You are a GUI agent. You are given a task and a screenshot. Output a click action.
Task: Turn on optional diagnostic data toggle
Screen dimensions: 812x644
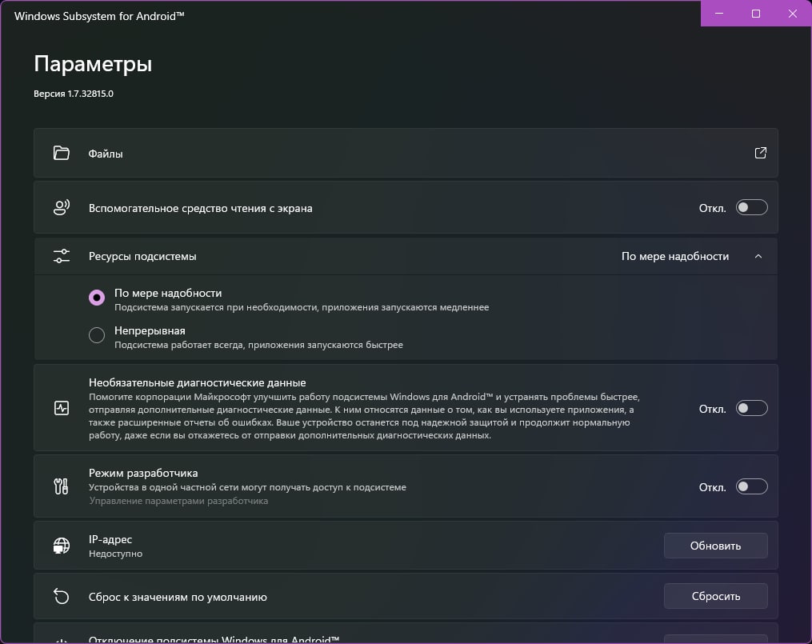pyautogui.click(x=752, y=408)
